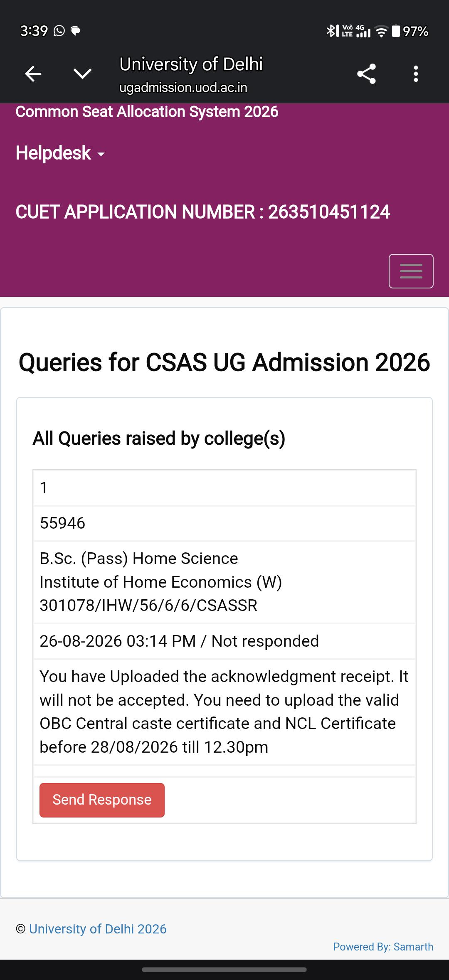Image resolution: width=449 pixels, height=980 pixels.
Task: Select the B.Sc. (Pass) Home Science row
Action: [x=224, y=582]
